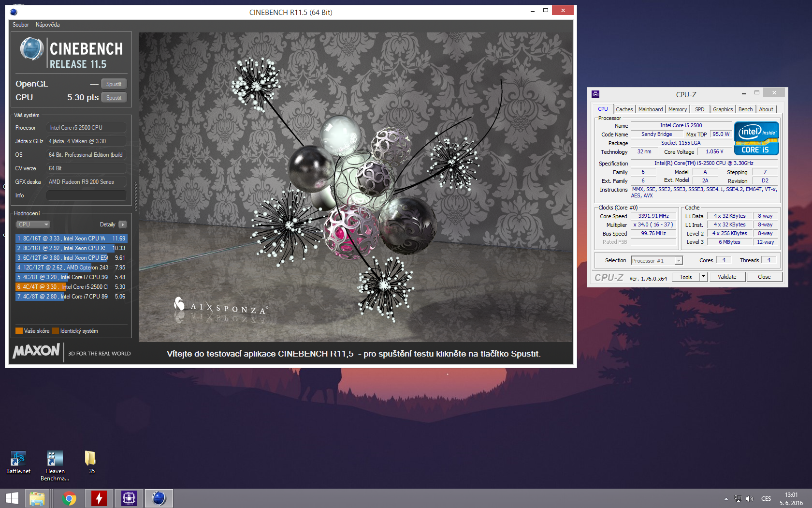
Task: Click Bus Speed value 99.76 MHz
Action: [x=653, y=234]
